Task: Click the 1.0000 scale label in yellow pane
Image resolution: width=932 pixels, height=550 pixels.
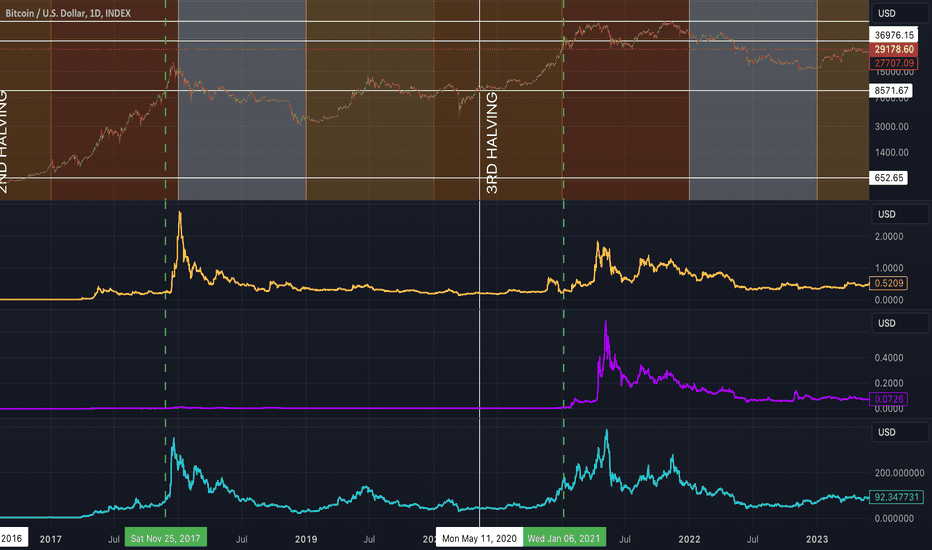Action: coord(889,268)
